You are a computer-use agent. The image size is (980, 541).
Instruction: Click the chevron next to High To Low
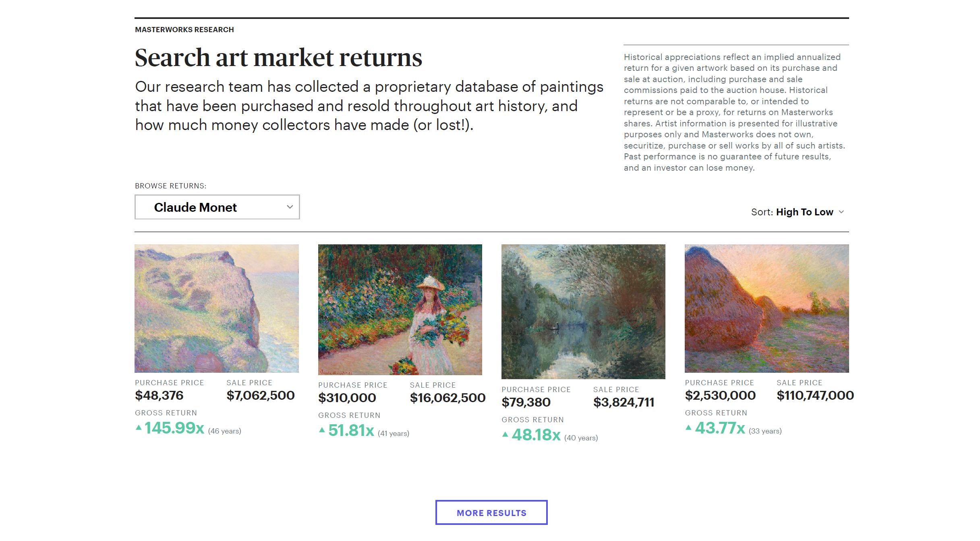click(841, 212)
